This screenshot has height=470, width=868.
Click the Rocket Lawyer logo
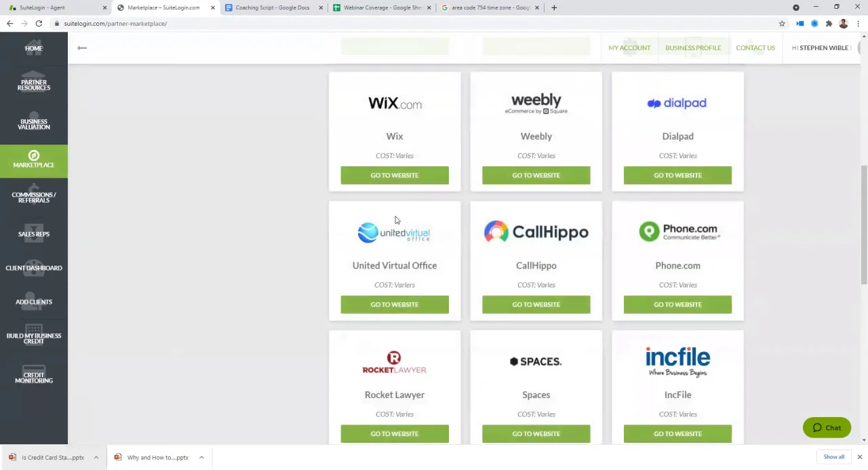click(395, 362)
